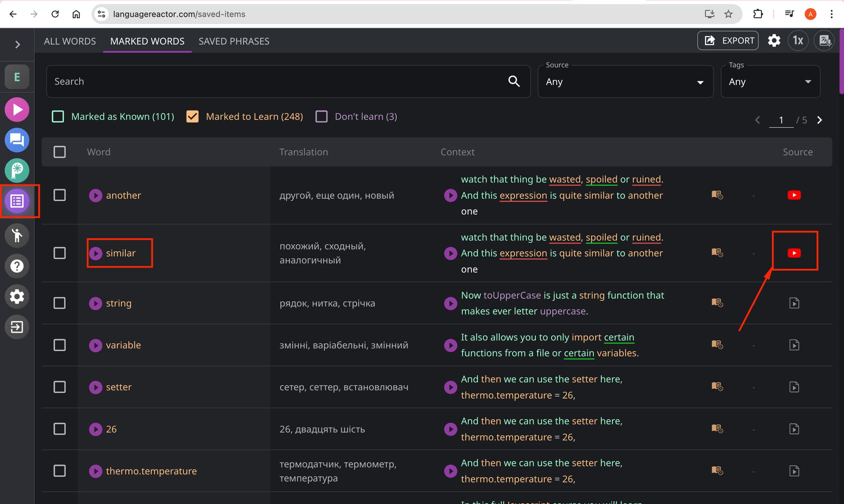The width and height of the screenshot is (844, 504).
Task: Open the chat bubbles sidebar icon
Action: coord(17,140)
